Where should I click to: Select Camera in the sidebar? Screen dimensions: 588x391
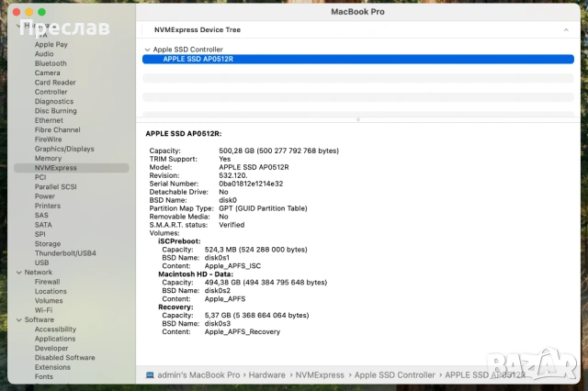pyautogui.click(x=47, y=73)
